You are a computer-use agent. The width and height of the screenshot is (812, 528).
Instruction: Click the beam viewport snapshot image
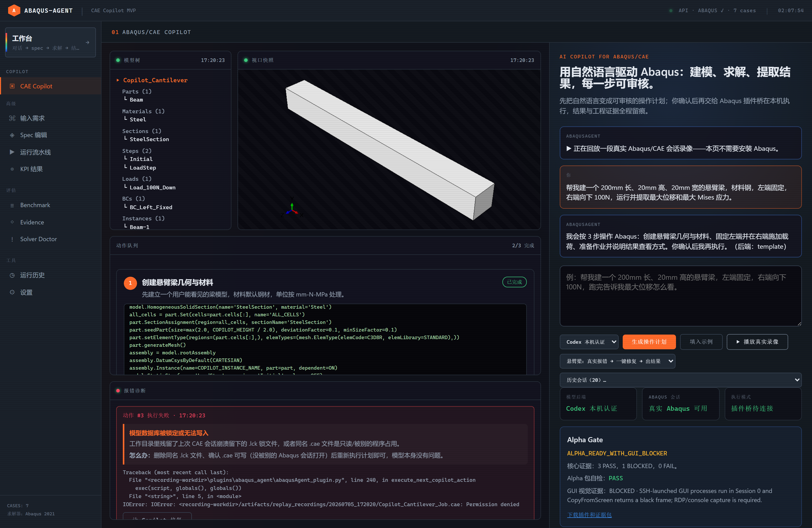389,149
